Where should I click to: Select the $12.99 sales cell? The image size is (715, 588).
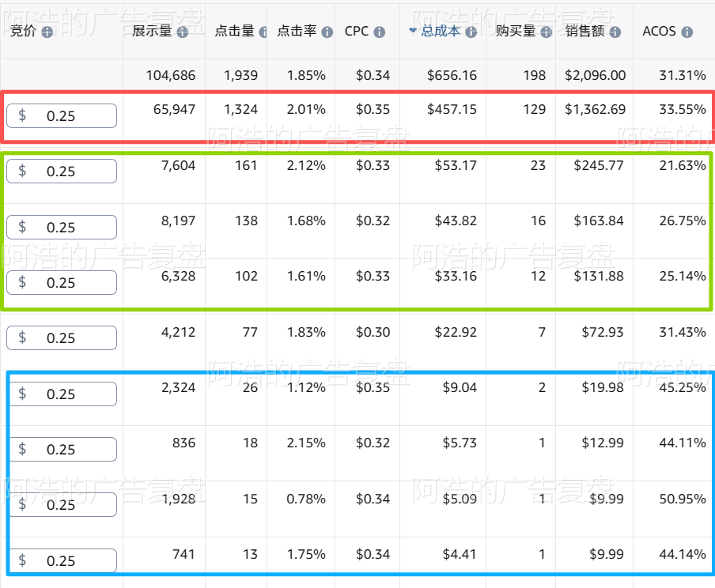coord(603,443)
